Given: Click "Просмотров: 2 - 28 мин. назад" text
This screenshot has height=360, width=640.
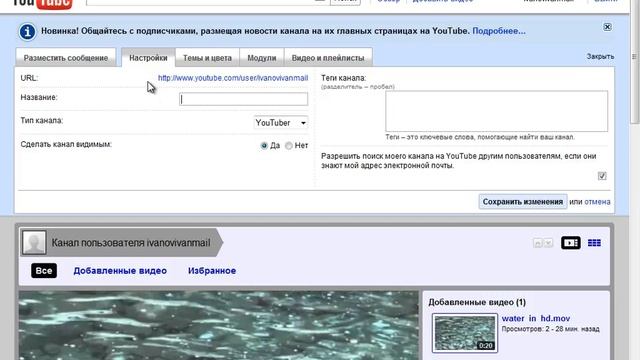Looking at the screenshot, I should coord(550,329).
